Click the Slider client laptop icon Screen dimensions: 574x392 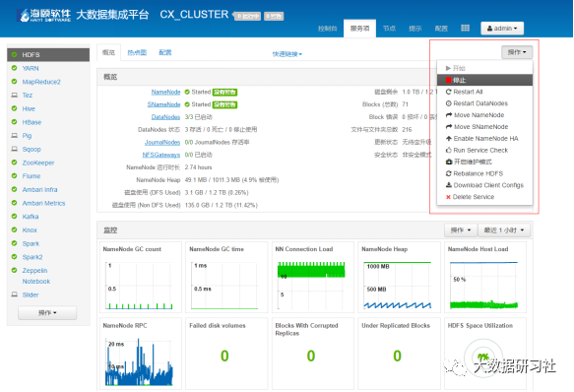(x=15, y=294)
